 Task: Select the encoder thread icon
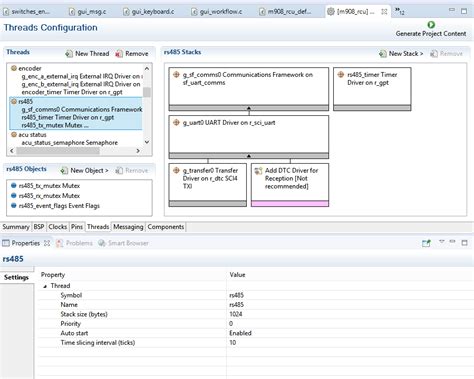click(14, 68)
